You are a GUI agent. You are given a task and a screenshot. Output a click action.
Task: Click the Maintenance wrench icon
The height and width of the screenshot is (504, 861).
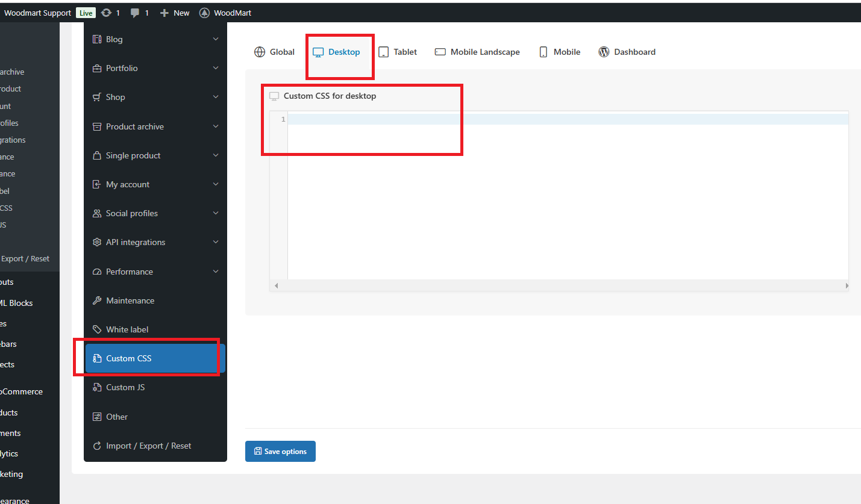pos(96,300)
